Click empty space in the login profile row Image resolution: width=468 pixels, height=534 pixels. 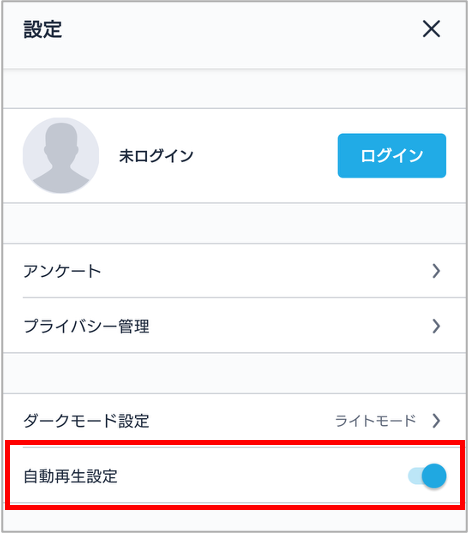[266, 156]
